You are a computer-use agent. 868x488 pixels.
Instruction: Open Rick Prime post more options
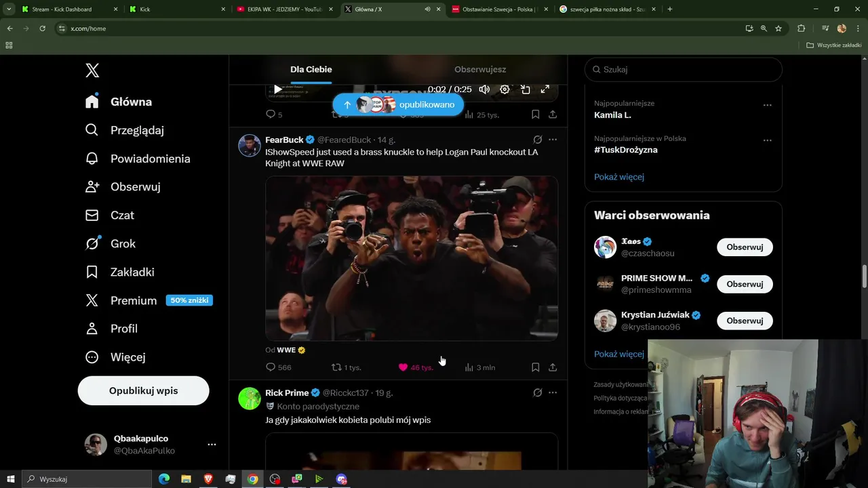click(553, 392)
